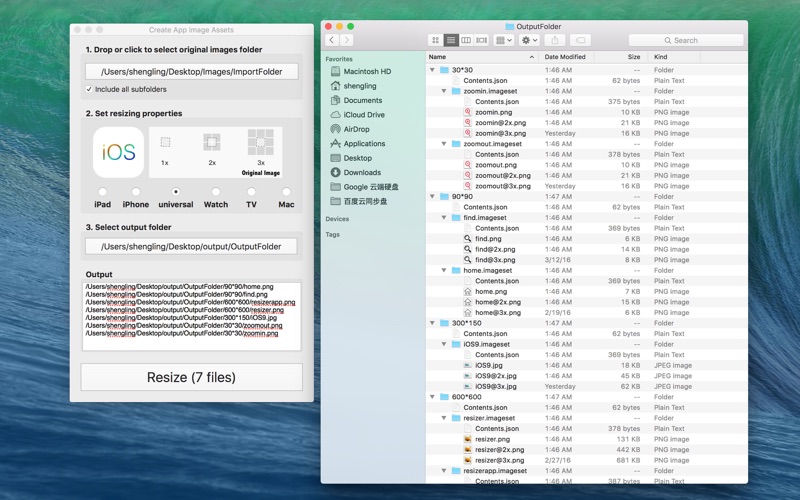This screenshot has width=800, height=500.
Task: Select the iPhone radio button
Action: click(136, 192)
